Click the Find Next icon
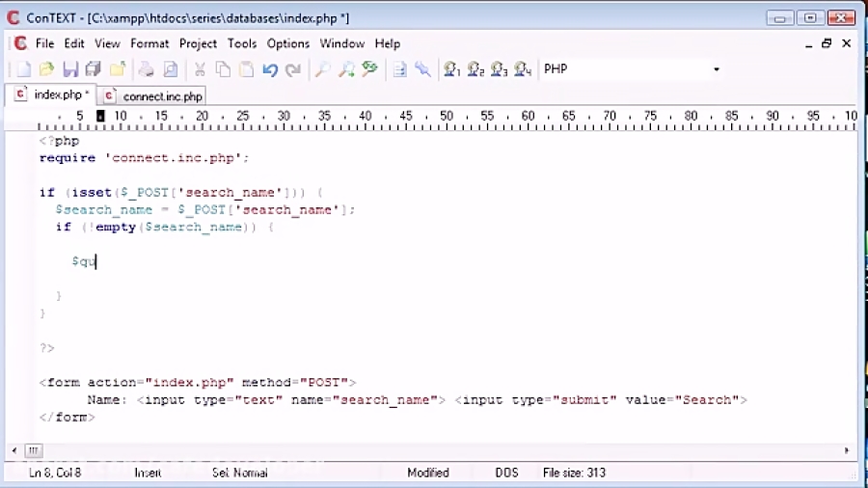Viewport: 868px width, 488px height. coord(346,69)
